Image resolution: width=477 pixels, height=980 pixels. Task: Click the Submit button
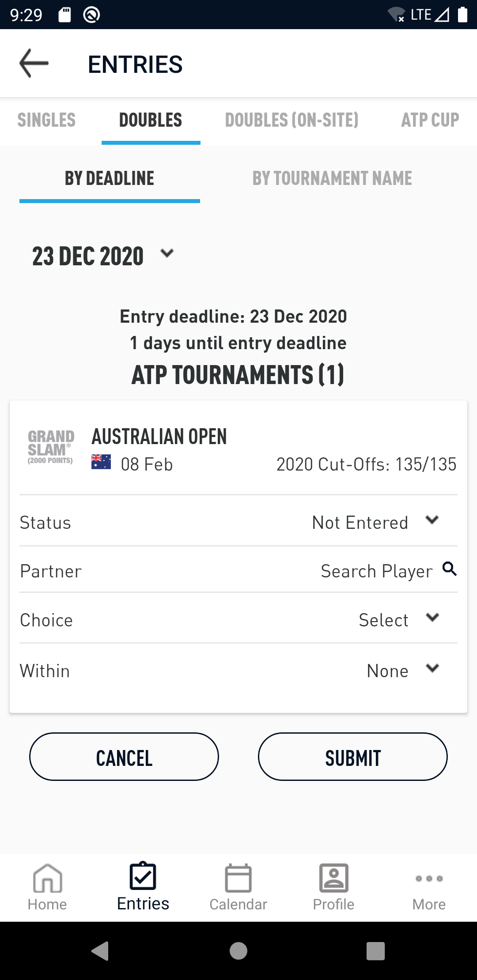(x=353, y=757)
